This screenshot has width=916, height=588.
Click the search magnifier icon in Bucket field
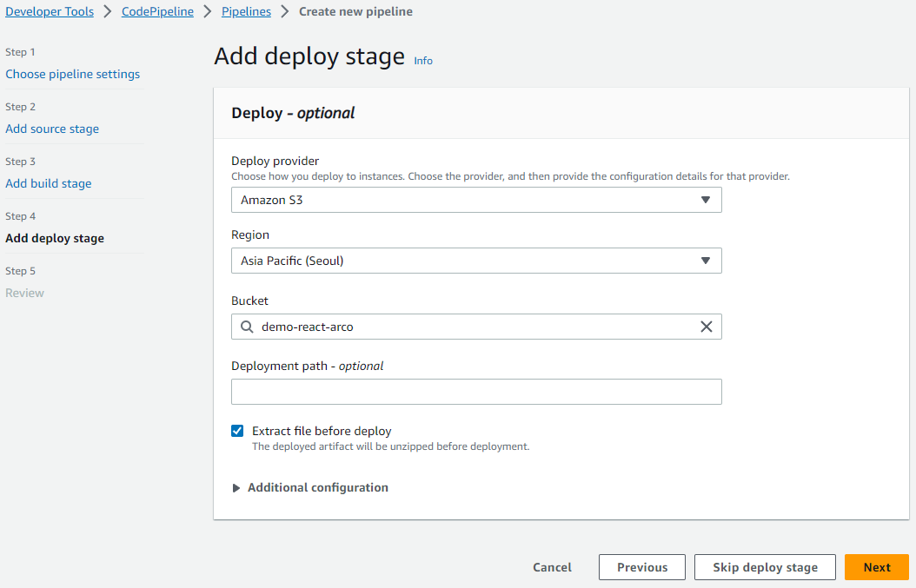click(x=247, y=327)
